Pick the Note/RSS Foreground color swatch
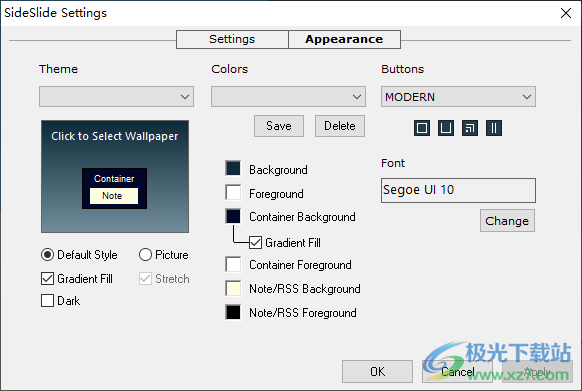 pyautogui.click(x=233, y=312)
